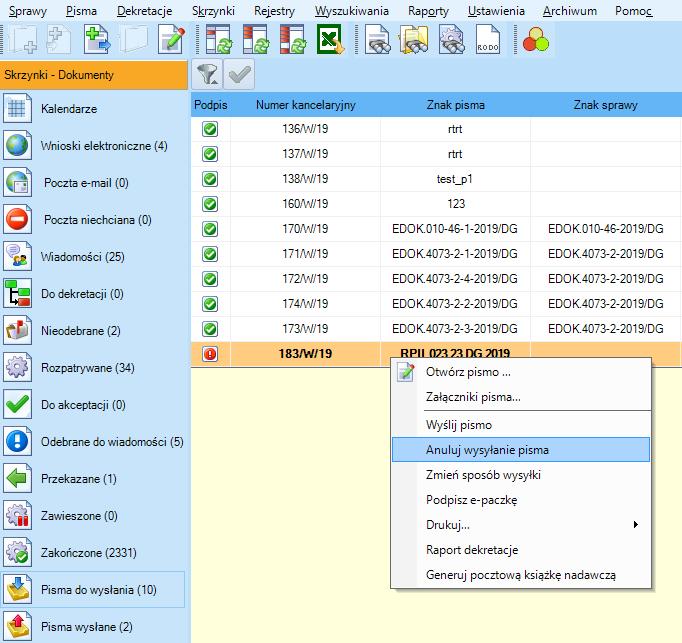This screenshot has width=682, height=643.
Task: Click the Kalendarze grid icon
Action: (x=17, y=108)
